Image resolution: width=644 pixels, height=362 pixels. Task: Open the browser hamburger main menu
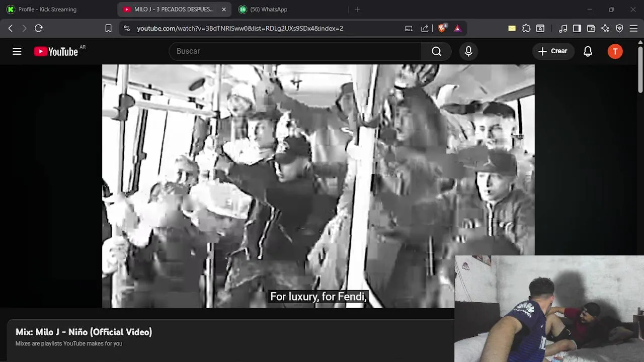[x=633, y=28]
